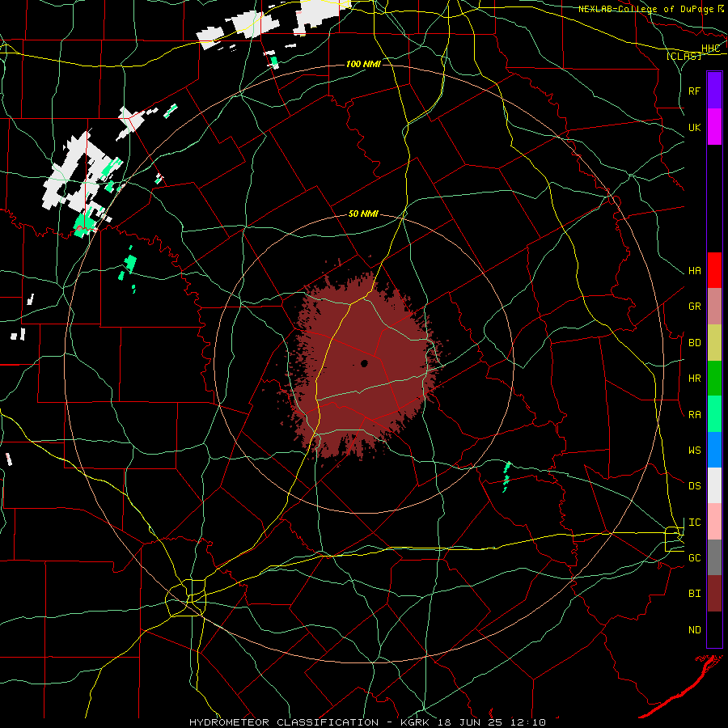Click the RF legend label
The height and width of the screenshot is (728, 728).
pos(695,91)
